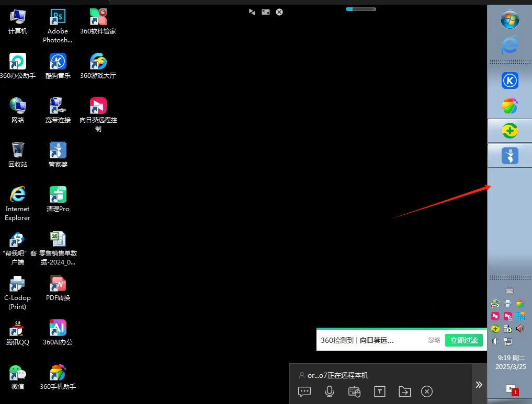Open Kugou music taskbar button
532x404 pixels.
[510, 80]
